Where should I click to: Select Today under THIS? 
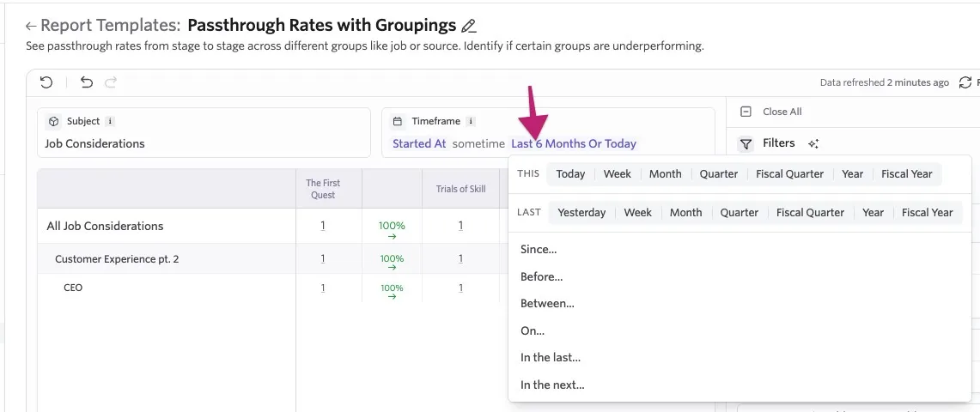(570, 174)
